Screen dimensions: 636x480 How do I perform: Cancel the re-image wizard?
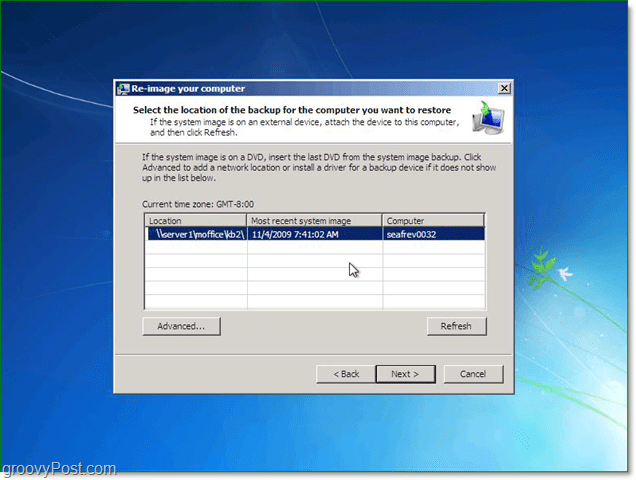click(x=473, y=374)
